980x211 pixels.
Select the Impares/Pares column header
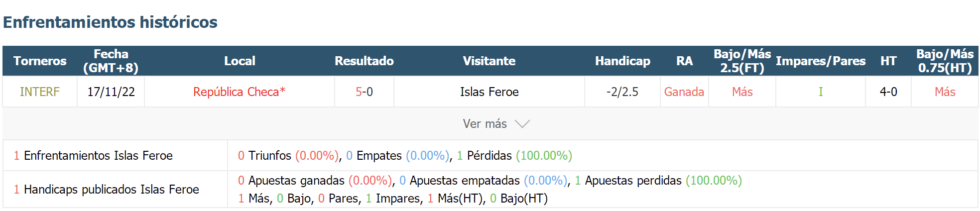[x=821, y=61]
